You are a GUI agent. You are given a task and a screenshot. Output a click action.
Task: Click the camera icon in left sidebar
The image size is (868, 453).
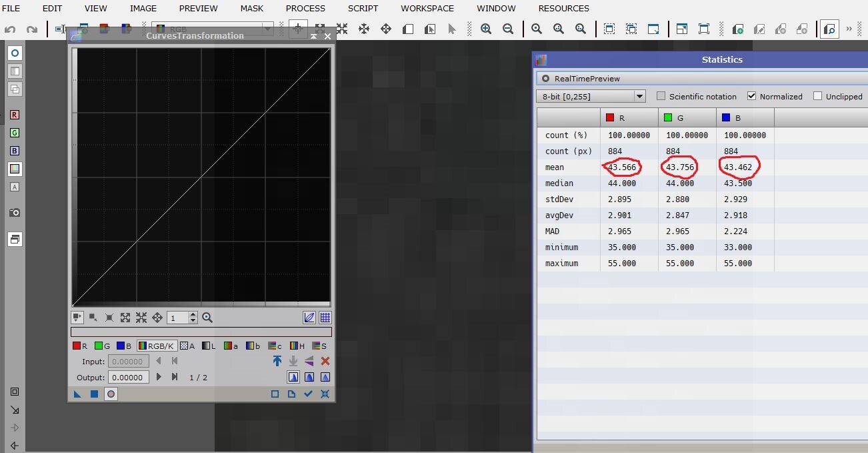(x=15, y=212)
